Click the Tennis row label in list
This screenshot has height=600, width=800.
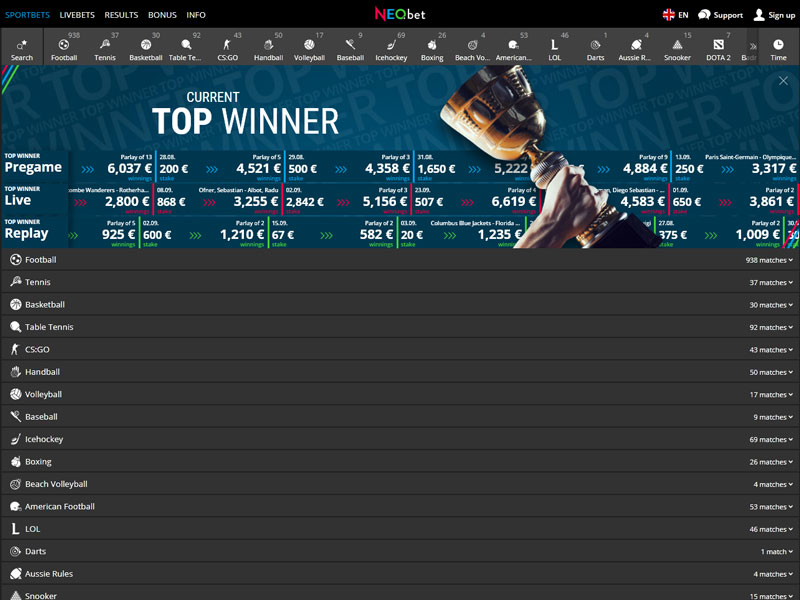click(38, 282)
